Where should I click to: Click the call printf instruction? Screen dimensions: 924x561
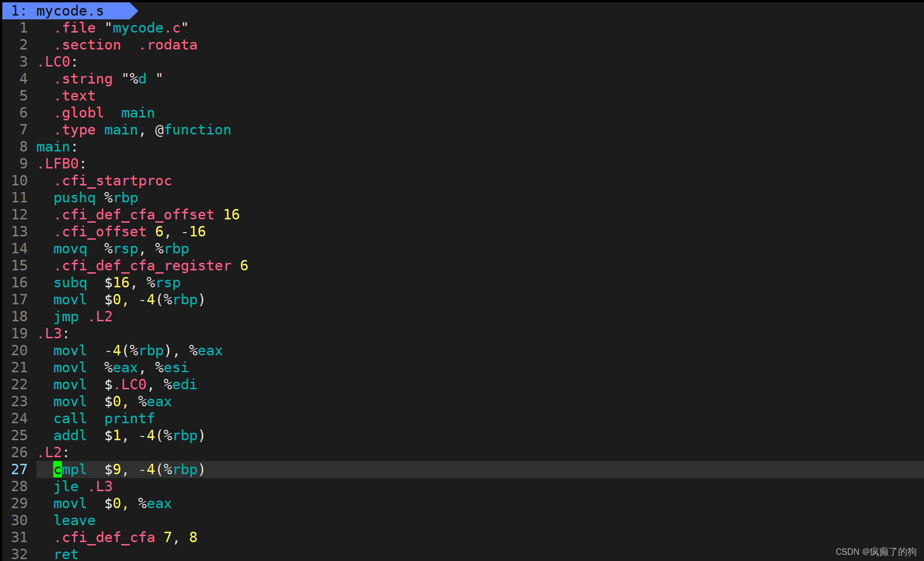click(x=104, y=419)
